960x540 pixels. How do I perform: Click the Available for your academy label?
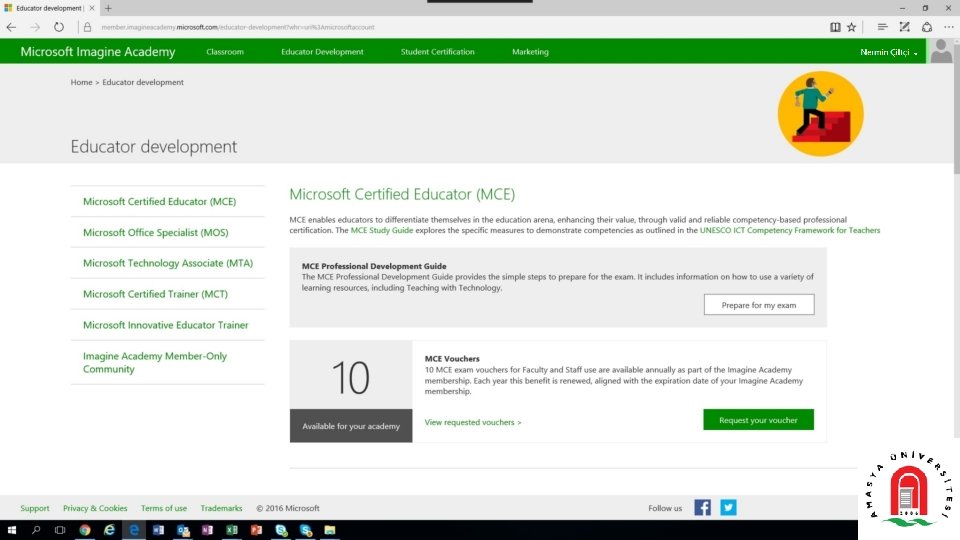tap(351, 426)
